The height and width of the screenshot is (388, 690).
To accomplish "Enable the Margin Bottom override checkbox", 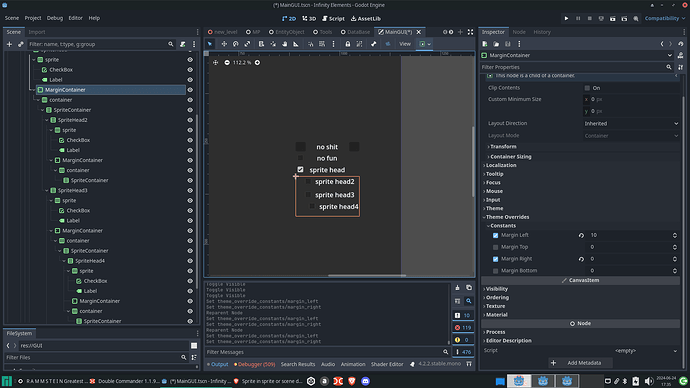I will coord(495,271).
